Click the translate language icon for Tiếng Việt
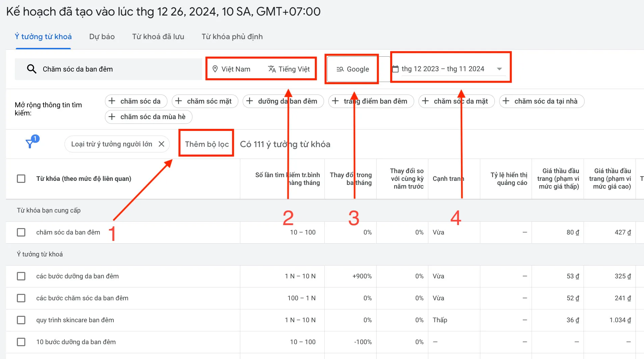 tap(272, 69)
